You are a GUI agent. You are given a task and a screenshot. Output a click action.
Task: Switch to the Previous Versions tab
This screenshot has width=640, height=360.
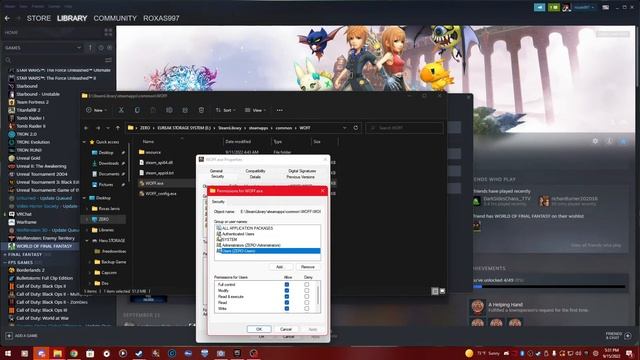click(300, 177)
